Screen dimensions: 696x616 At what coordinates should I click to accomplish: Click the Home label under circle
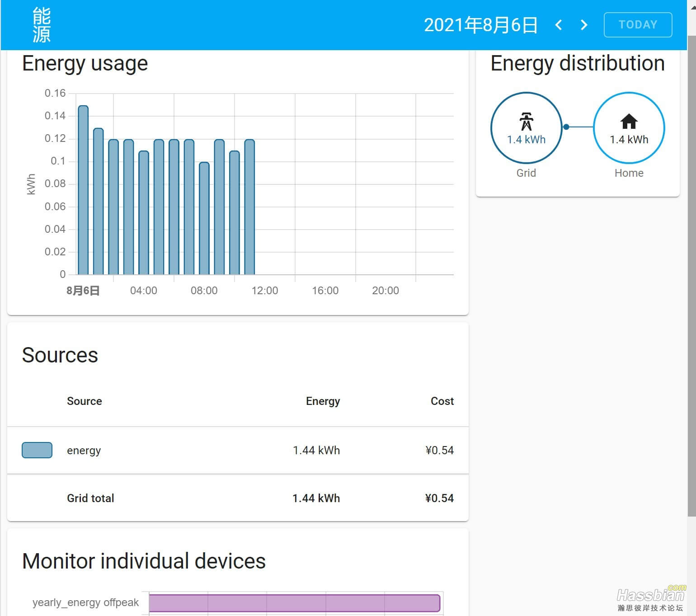tap(629, 173)
